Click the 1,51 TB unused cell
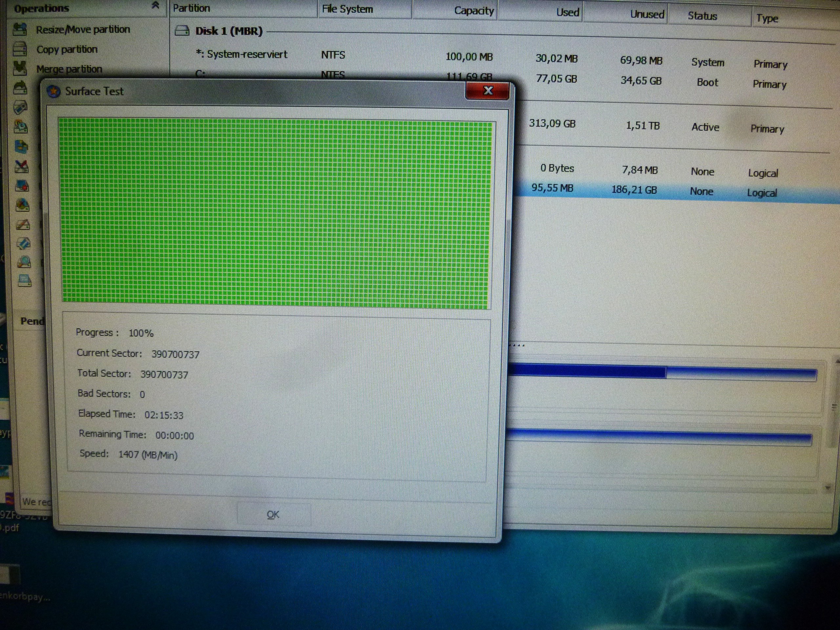The image size is (840, 630). pos(642,126)
